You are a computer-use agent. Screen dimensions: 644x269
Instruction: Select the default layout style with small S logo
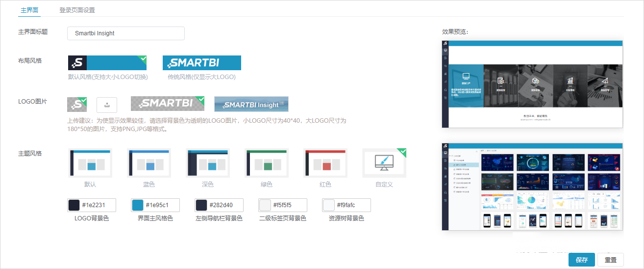pos(107,63)
